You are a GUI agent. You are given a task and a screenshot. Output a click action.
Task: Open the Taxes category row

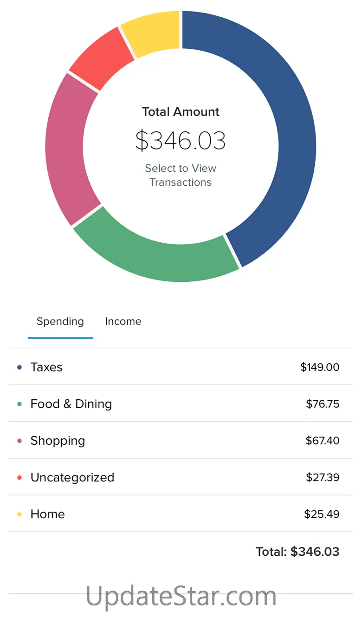[x=181, y=367]
